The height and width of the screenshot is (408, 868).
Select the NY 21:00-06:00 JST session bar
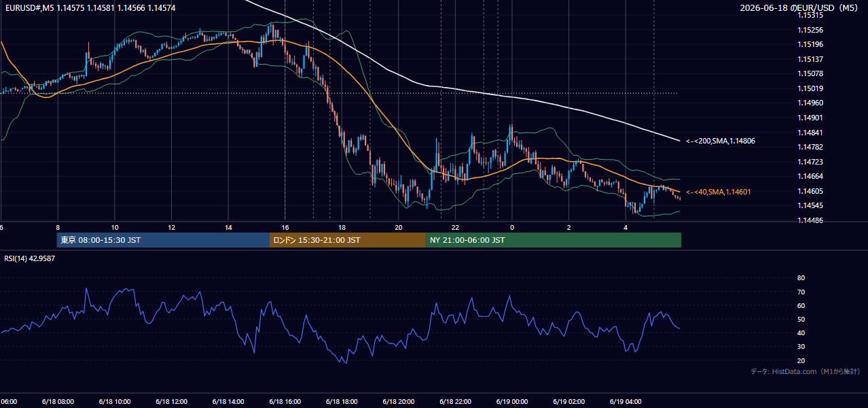click(554, 240)
